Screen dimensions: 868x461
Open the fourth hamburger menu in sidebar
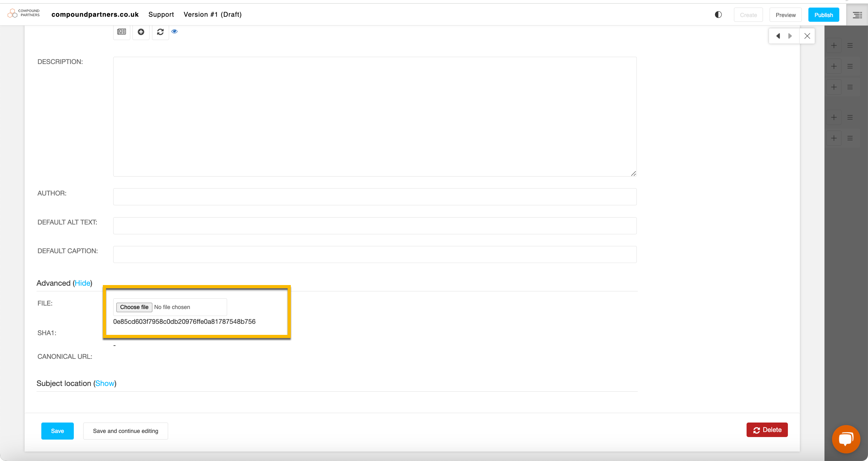[x=850, y=118]
